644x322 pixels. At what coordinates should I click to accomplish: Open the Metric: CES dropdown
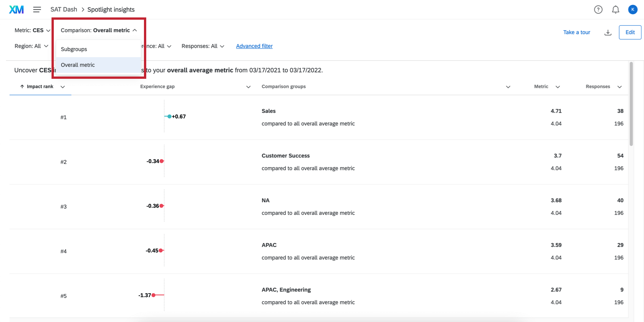pos(32,30)
